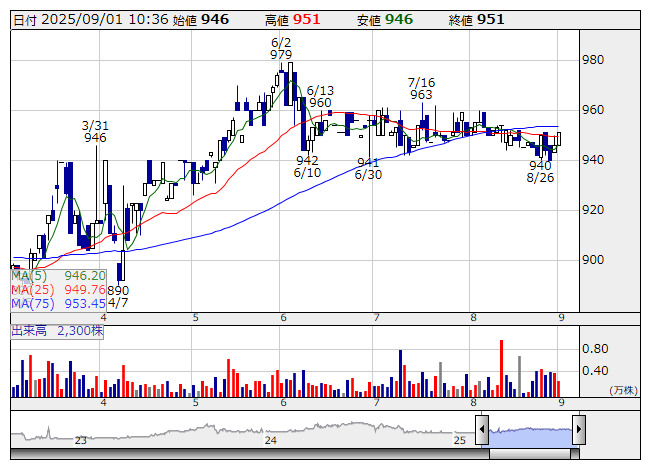Click the date 2025/09/01 10:36 in header

click(105, 20)
